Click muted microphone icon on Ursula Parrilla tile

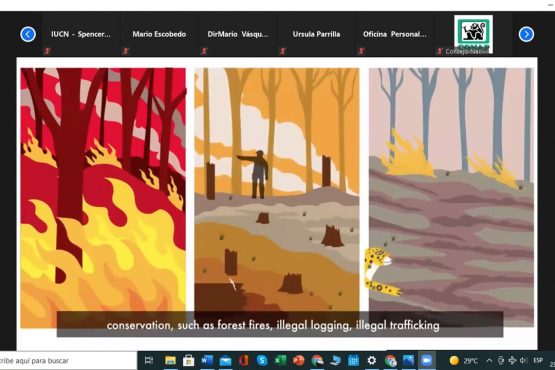pos(283,51)
